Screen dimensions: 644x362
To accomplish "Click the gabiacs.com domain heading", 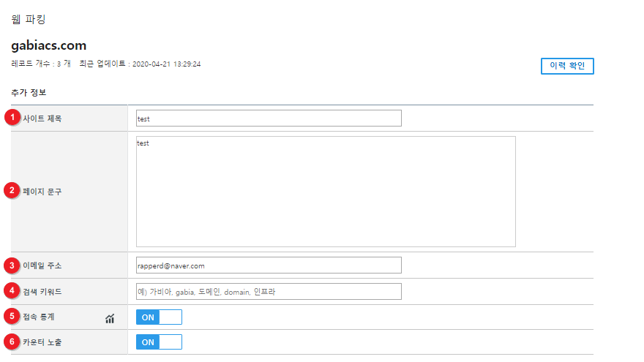I will [49, 45].
